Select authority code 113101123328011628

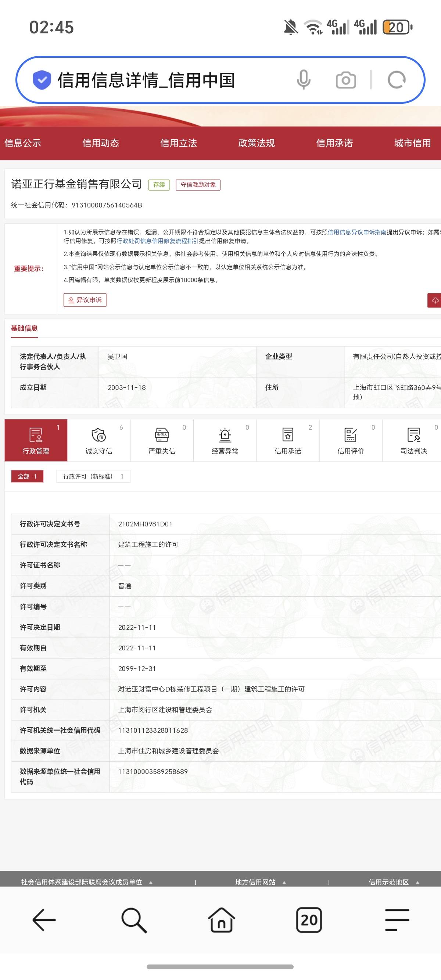click(x=153, y=730)
